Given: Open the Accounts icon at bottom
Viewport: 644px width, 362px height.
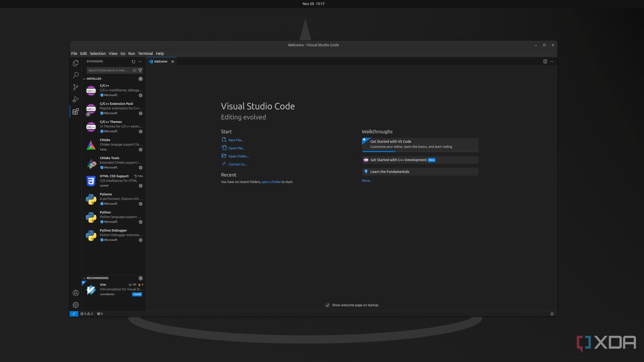Looking at the screenshot, I should (75, 293).
